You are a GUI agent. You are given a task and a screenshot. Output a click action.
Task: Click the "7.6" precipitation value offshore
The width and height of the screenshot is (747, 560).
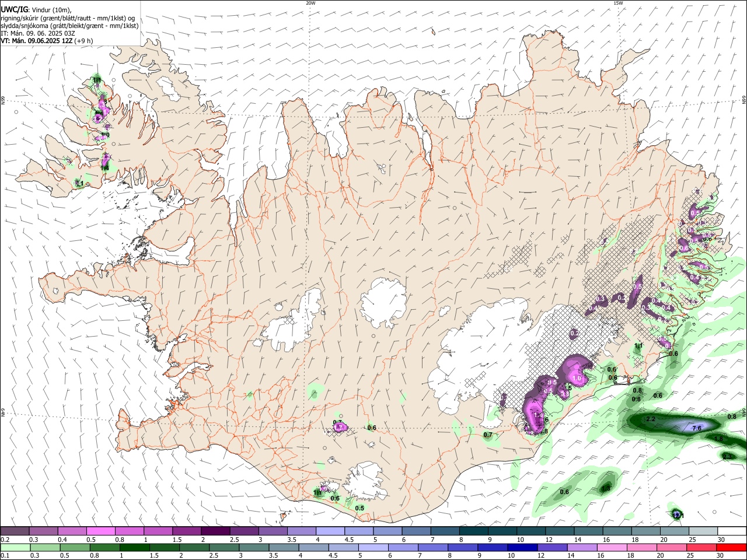696,428
